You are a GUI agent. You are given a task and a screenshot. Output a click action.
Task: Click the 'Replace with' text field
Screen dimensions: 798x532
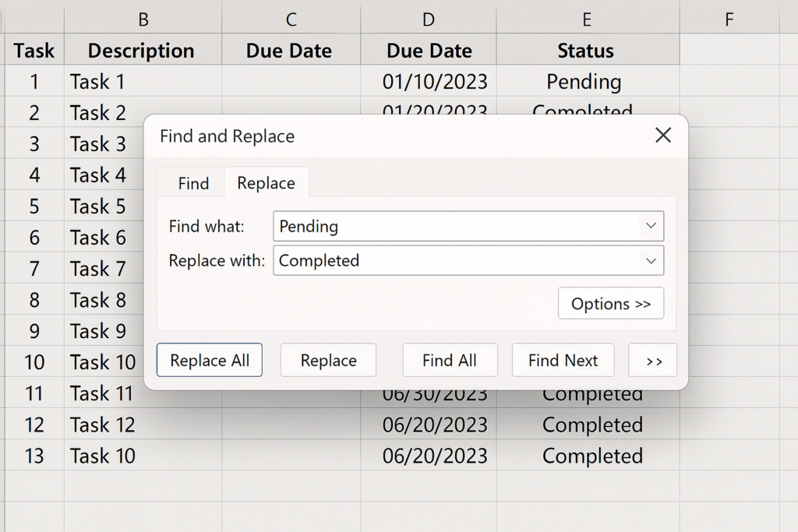pos(456,261)
